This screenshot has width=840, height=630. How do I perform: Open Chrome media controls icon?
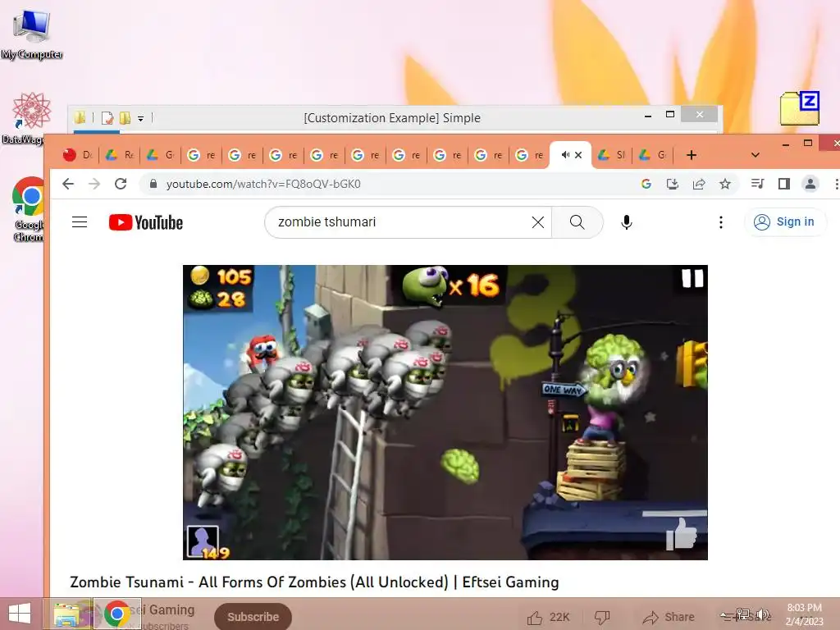(757, 185)
